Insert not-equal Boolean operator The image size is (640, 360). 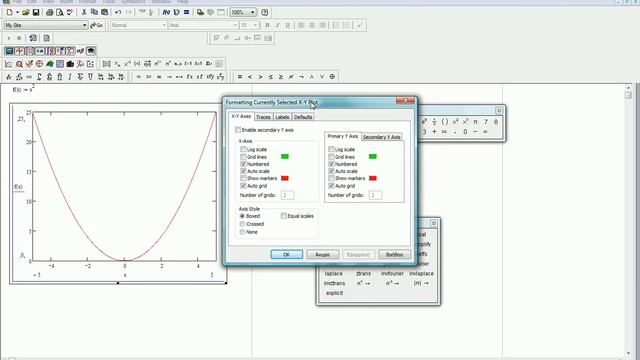(291, 77)
